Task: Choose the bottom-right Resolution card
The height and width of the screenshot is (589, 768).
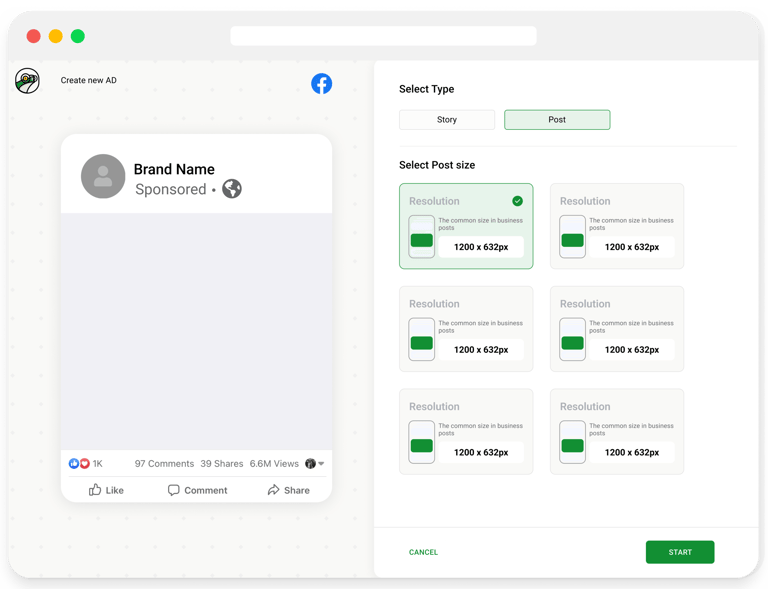Action: [617, 432]
